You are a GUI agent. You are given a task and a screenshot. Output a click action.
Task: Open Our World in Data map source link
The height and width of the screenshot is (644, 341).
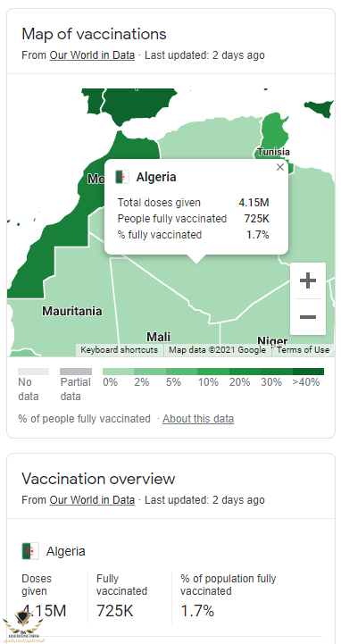coord(92,55)
